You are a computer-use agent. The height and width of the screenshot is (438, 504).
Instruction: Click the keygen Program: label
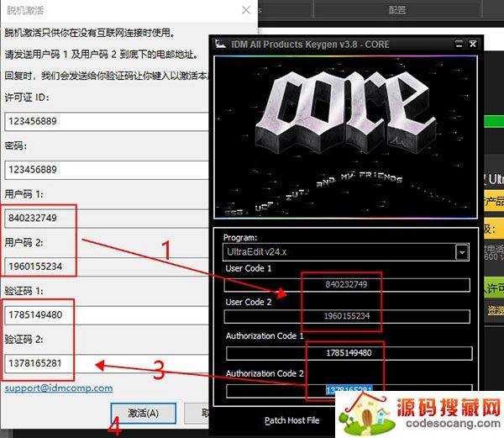[x=240, y=238]
